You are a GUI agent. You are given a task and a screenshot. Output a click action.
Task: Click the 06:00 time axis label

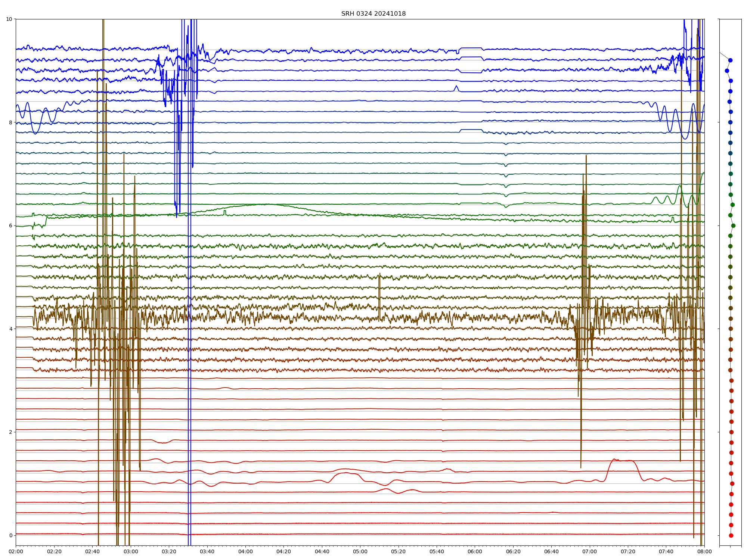pyautogui.click(x=475, y=551)
